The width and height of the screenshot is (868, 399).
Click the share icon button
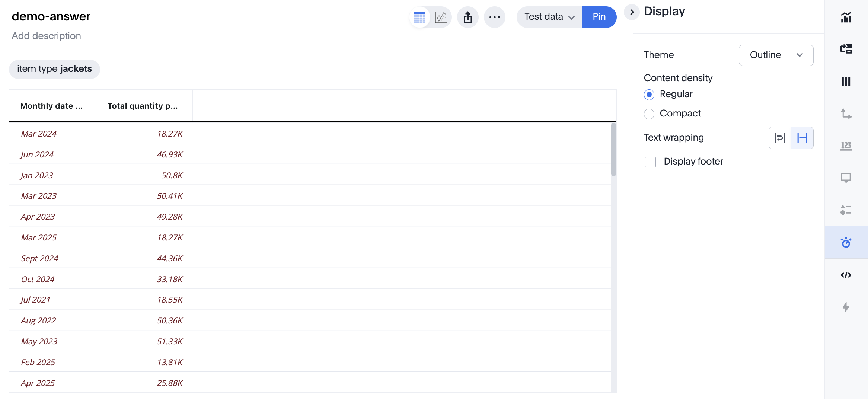[468, 17]
